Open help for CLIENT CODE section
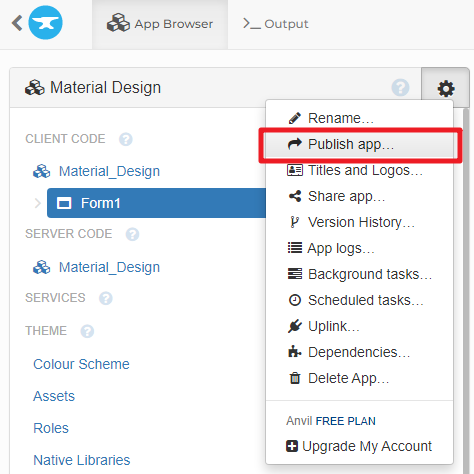 click(126, 139)
